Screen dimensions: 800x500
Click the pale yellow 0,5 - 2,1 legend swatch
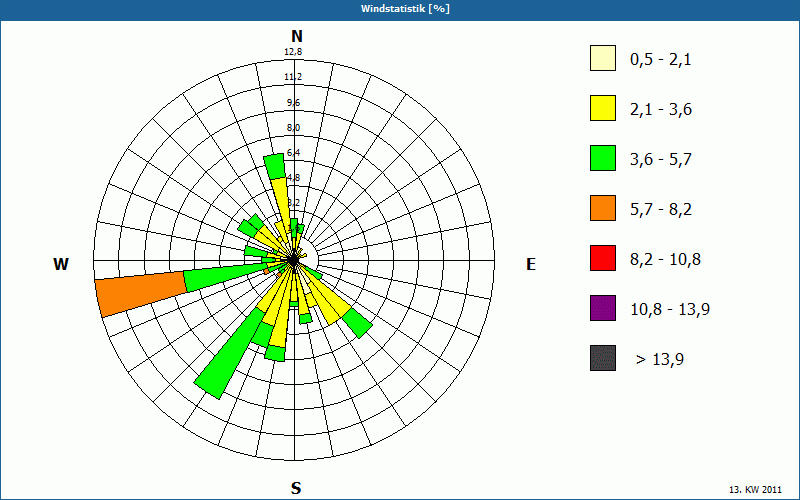click(603, 58)
